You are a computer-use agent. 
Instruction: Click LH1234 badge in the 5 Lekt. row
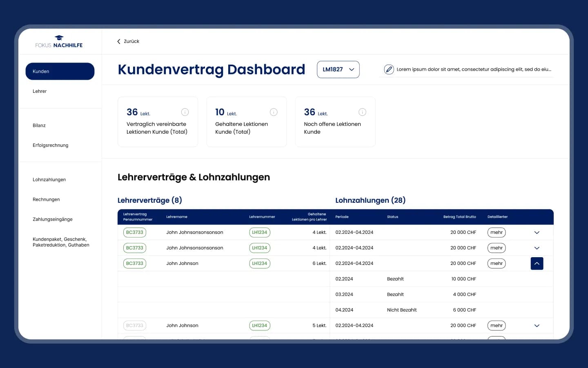[x=260, y=326]
